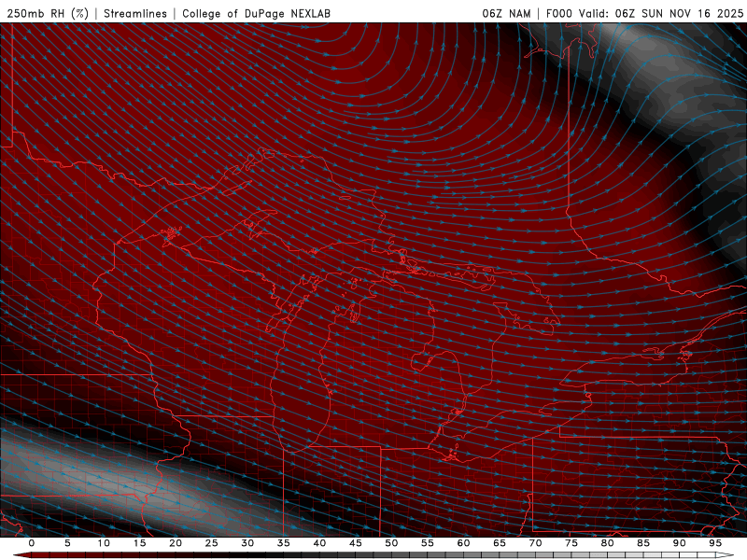Click 'F000 Valid: 06Z SUN NOV 16 2025' text

(644, 13)
